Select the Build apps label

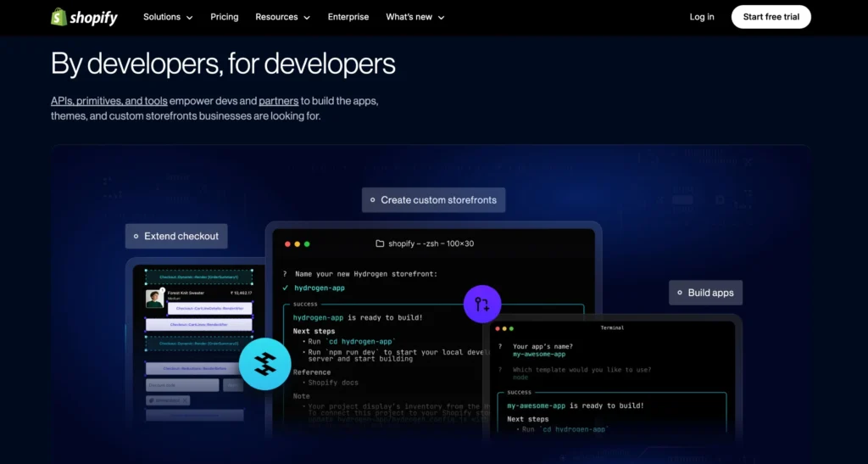tap(705, 293)
